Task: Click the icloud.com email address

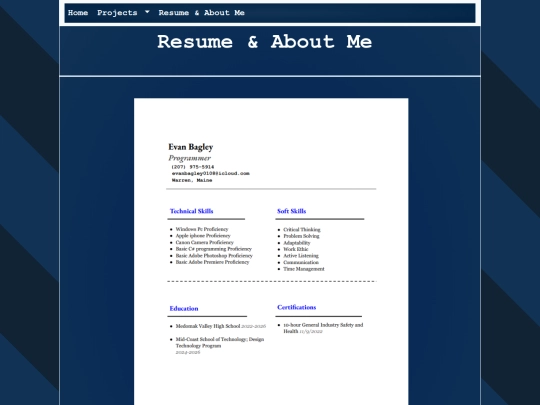Action: (210, 173)
